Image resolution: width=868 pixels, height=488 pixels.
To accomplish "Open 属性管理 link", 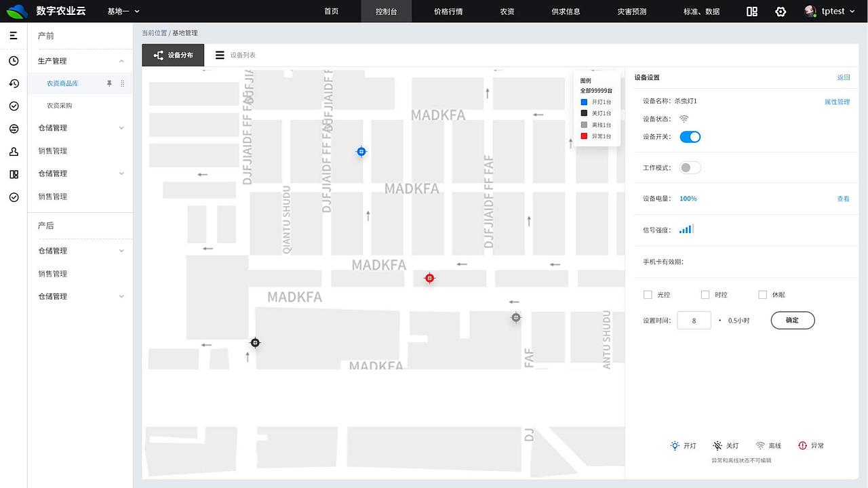I will 837,102.
